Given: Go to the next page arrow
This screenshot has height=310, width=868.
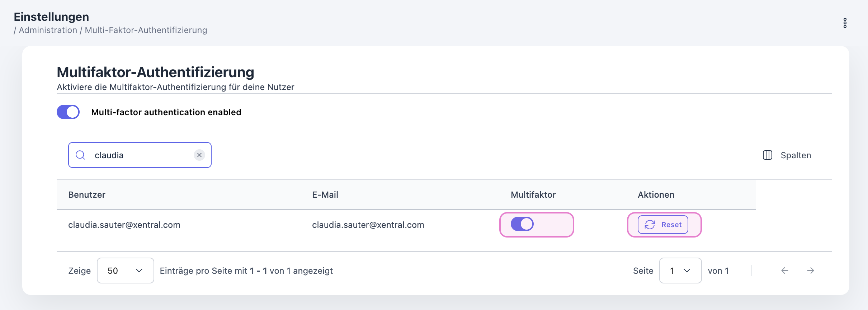Looking at the screenshot, I should point(811,271).
